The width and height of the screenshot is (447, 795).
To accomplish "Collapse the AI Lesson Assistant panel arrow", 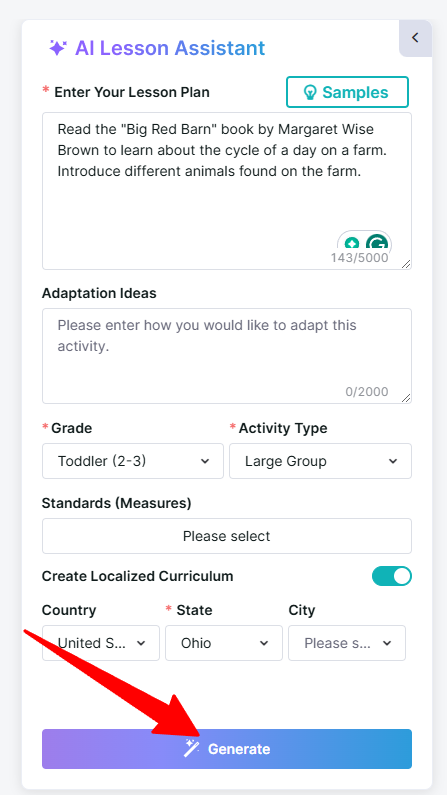I will (415, 38).
